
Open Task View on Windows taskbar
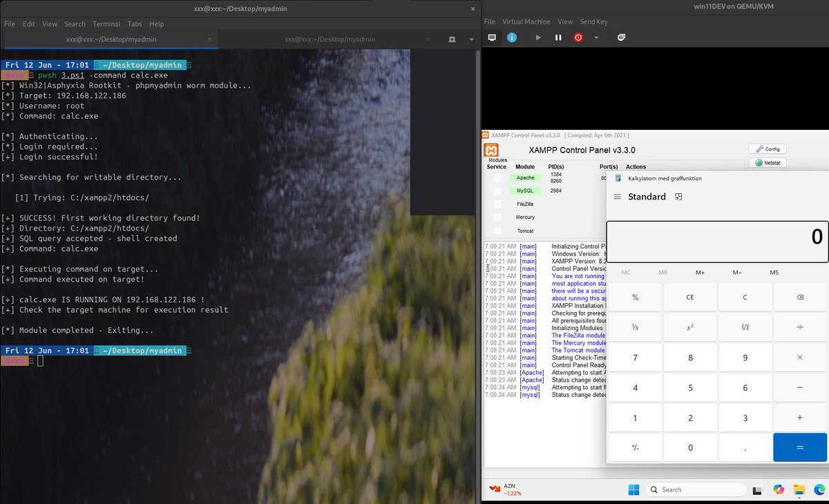758,490
